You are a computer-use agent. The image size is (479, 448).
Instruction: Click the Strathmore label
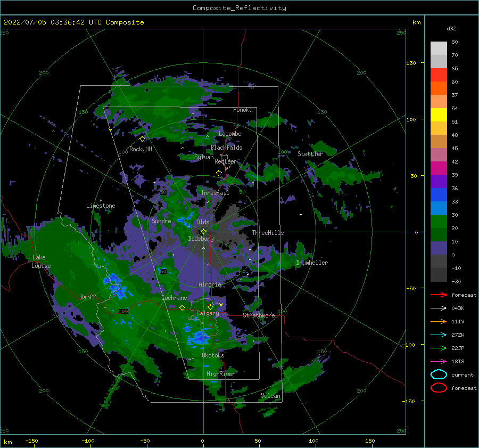pos(259,315)
